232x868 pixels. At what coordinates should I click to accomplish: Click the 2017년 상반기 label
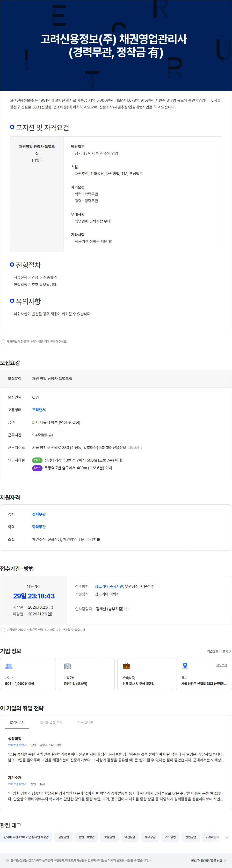(17, 784)
